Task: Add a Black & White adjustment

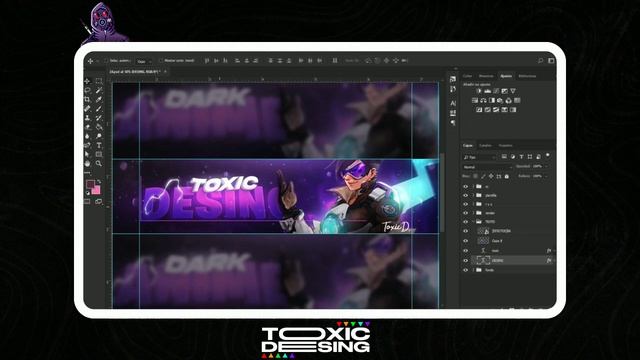Action: 492,100
